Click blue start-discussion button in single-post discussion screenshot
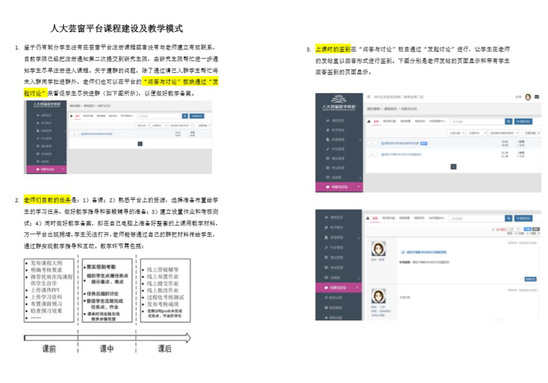Image resolution: width=548 pixels, height=383 pixels. click(x=197, y=116)
